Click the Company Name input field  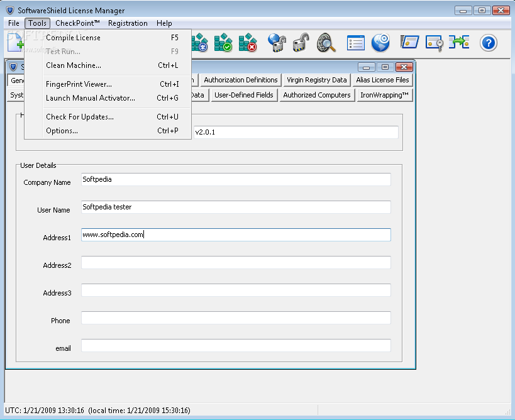click(236, 179)
